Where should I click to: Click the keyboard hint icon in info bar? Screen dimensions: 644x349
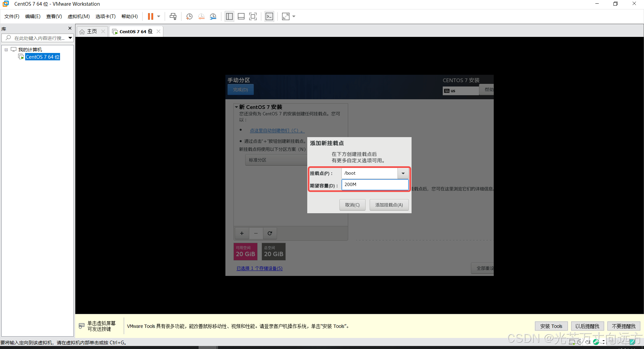click(82, 326)
